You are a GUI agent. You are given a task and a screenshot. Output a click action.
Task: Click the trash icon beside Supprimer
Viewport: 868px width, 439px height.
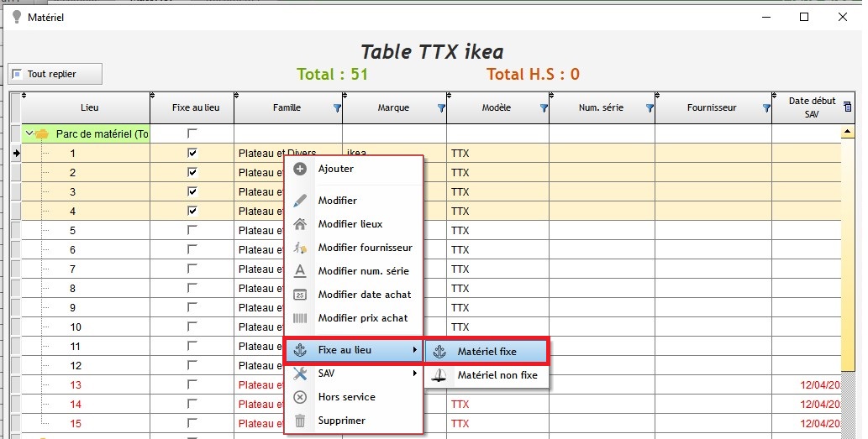300,421
